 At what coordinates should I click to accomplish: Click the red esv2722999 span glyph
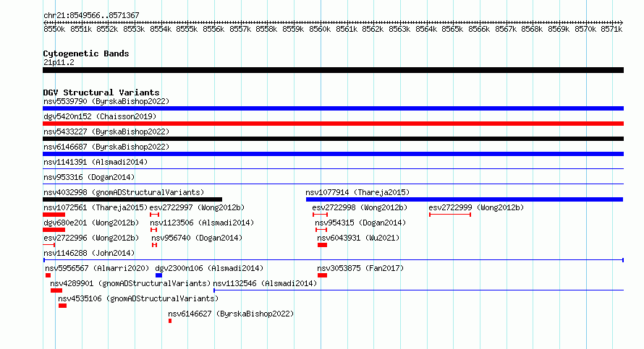450,215
